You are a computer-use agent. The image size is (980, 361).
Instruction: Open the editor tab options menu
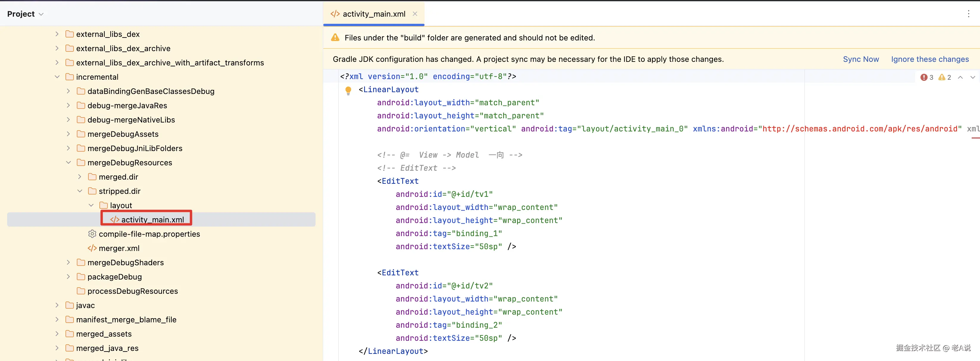pyautogui.click(x=968, y=14)
